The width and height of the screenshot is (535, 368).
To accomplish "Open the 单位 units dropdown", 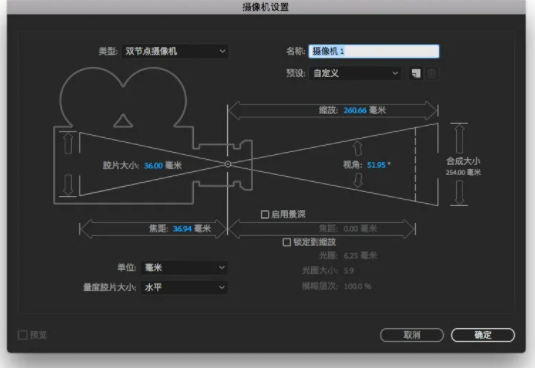I will click(184, 268).
